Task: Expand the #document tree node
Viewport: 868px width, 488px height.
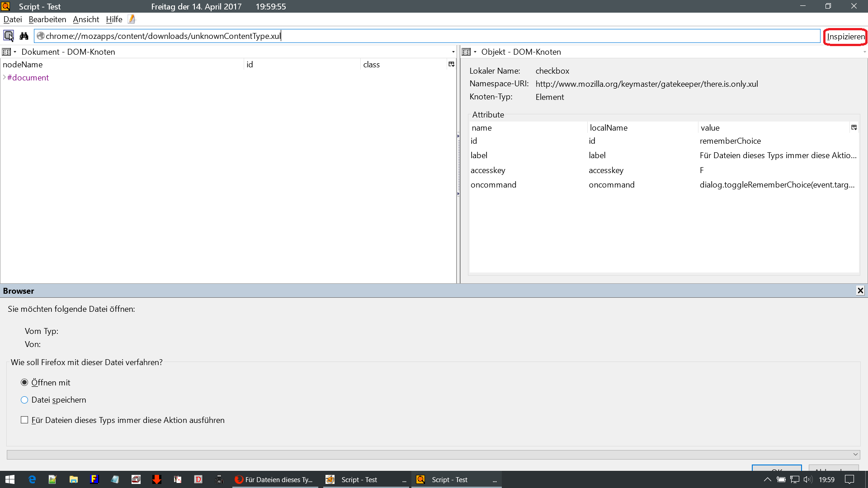Action: [x=4, y=77]
